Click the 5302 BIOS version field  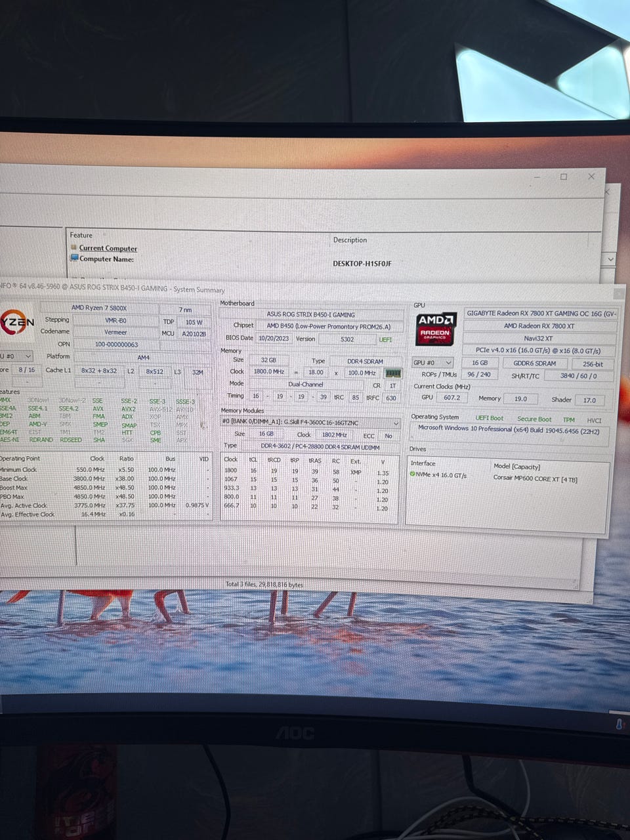(347, 339)
